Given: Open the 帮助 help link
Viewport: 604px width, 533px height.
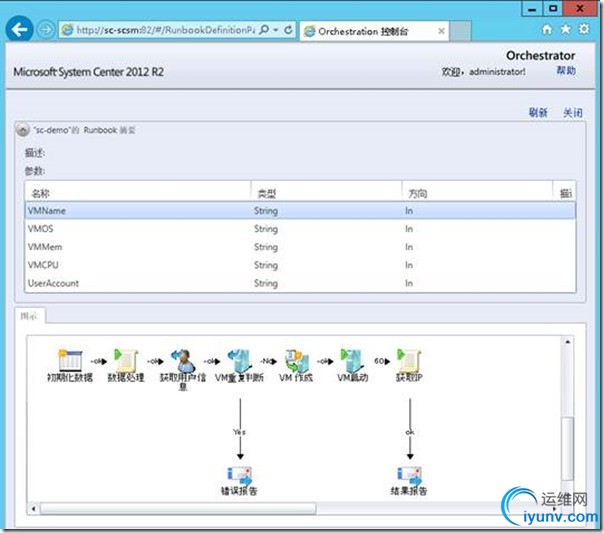Looking at the screenshot, I should [x=566, y=70].
